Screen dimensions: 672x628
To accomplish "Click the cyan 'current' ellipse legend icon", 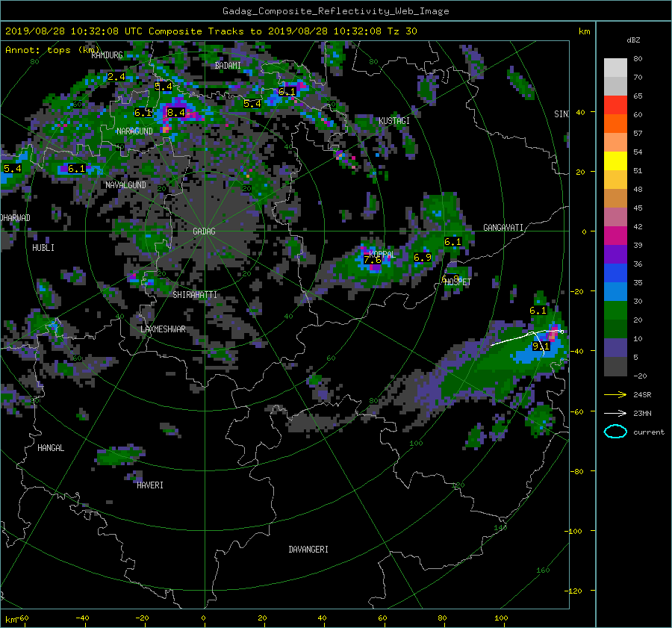I will pos(615,432).
